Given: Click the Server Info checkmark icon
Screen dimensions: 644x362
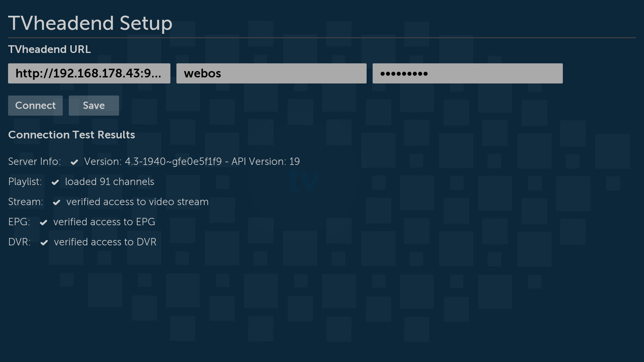Looking at the screenshot, I should (74, 162).
